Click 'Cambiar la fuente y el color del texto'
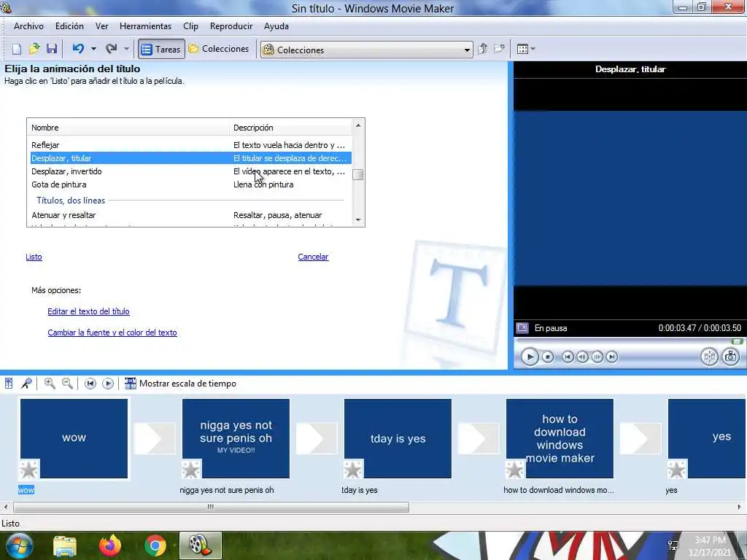 coord(112,332)
